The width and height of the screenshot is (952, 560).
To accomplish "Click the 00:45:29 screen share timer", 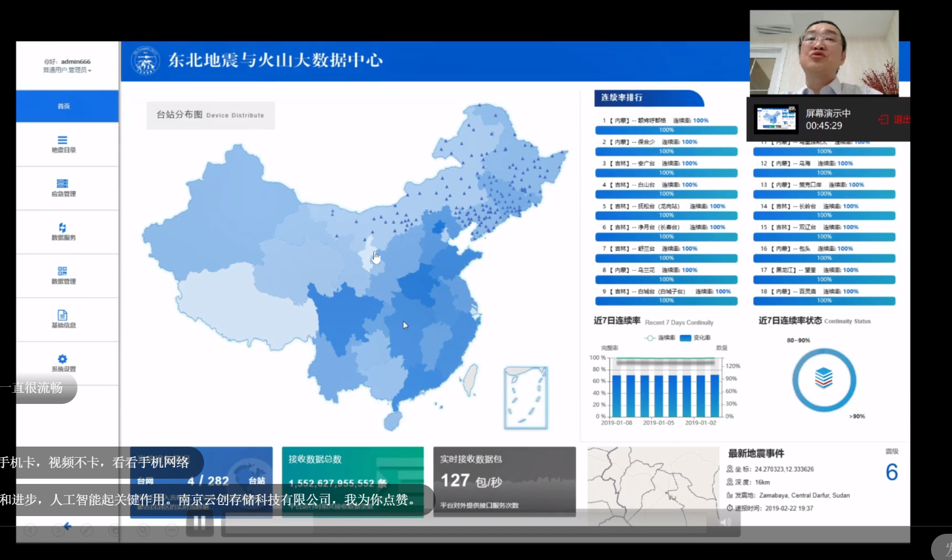I will tap(824, 126).
